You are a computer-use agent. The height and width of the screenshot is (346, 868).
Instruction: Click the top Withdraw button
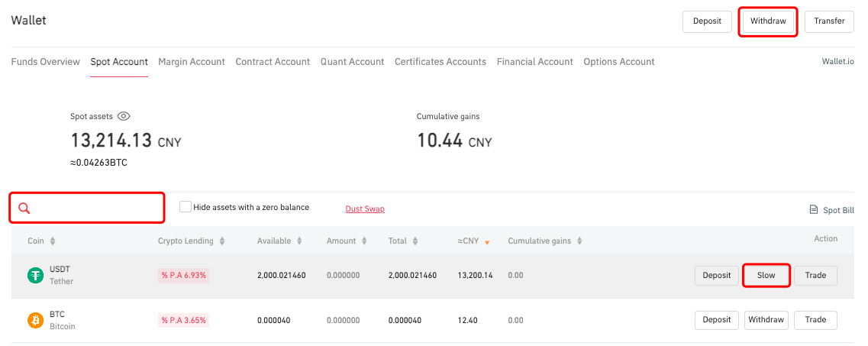(768, 21)
